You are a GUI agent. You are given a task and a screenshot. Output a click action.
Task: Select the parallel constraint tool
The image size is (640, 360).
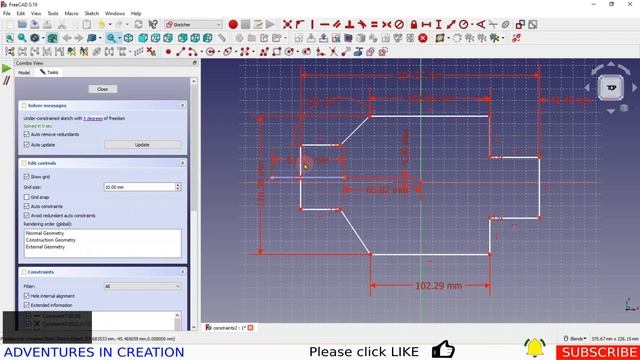pos(337,24)
